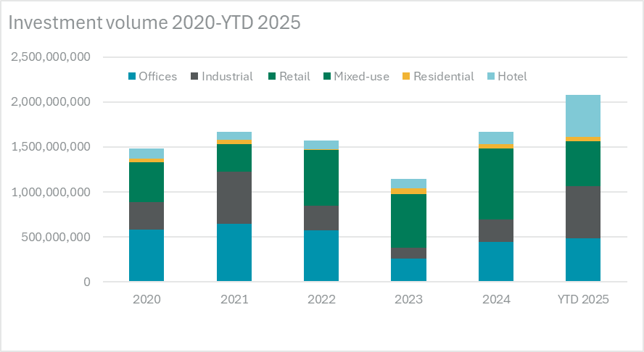Viewport: 644px width, 352px height.
Task: Click the teal Offices segment of the 2020 bar
Action: tap(146, 256)
